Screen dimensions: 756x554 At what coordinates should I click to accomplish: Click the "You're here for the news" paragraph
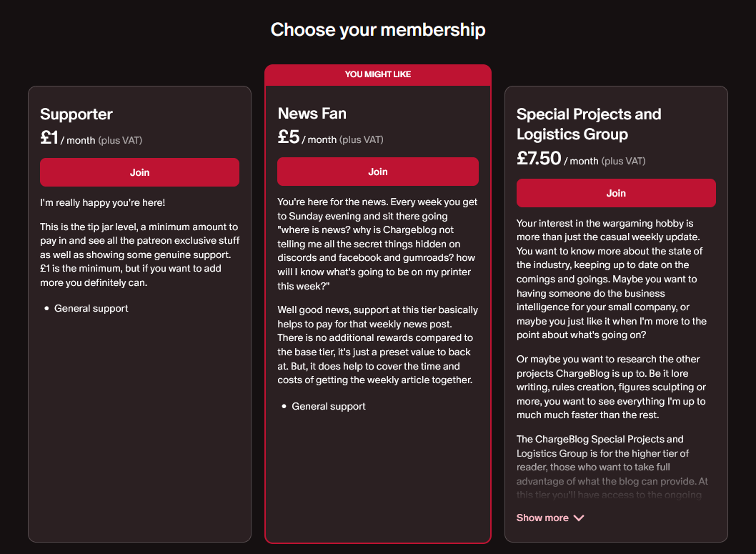pyautogui.click(x=377, y=244)
